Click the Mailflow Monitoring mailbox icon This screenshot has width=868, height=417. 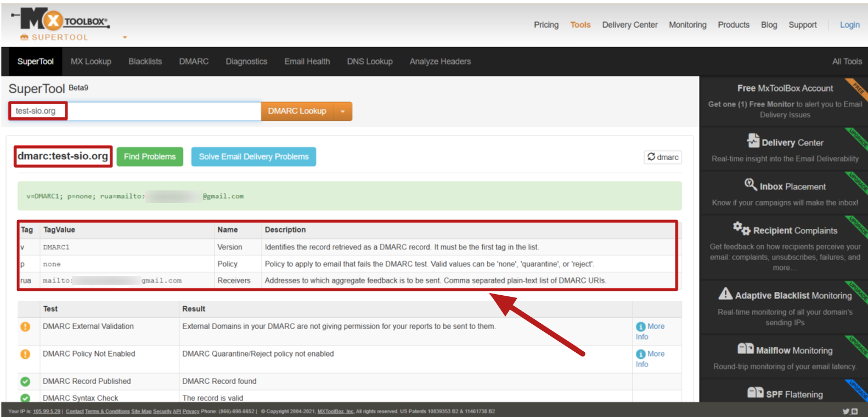[746, 348]
